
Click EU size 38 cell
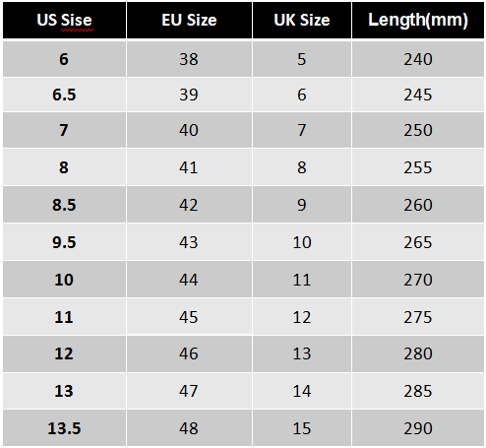[189, 59]
